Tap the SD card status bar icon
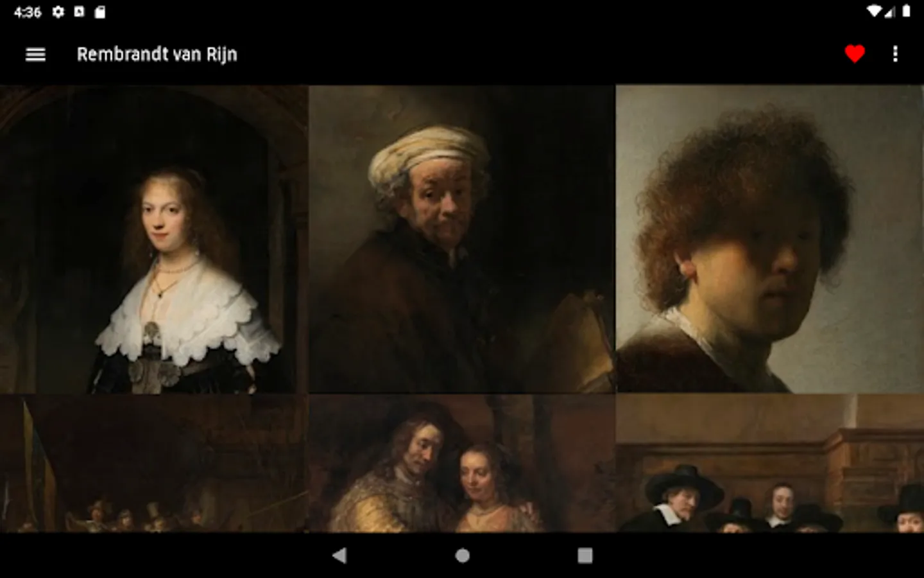 [x=99, y=12]
